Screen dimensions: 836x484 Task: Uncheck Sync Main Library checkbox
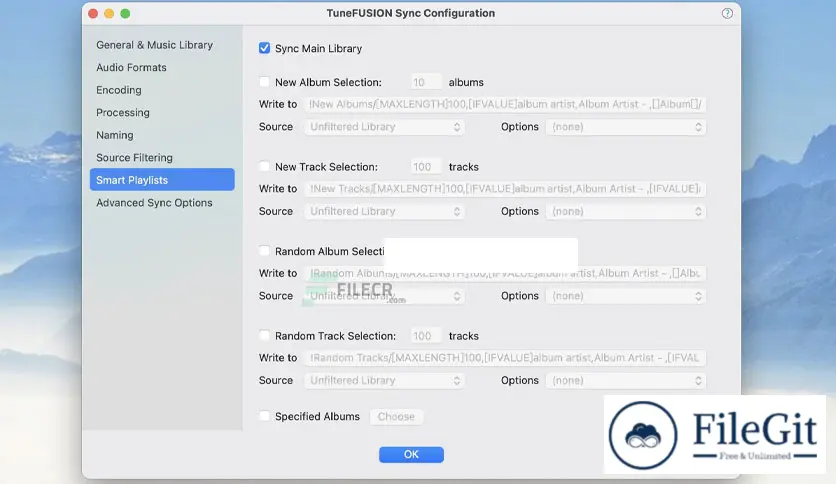point(264,48)
